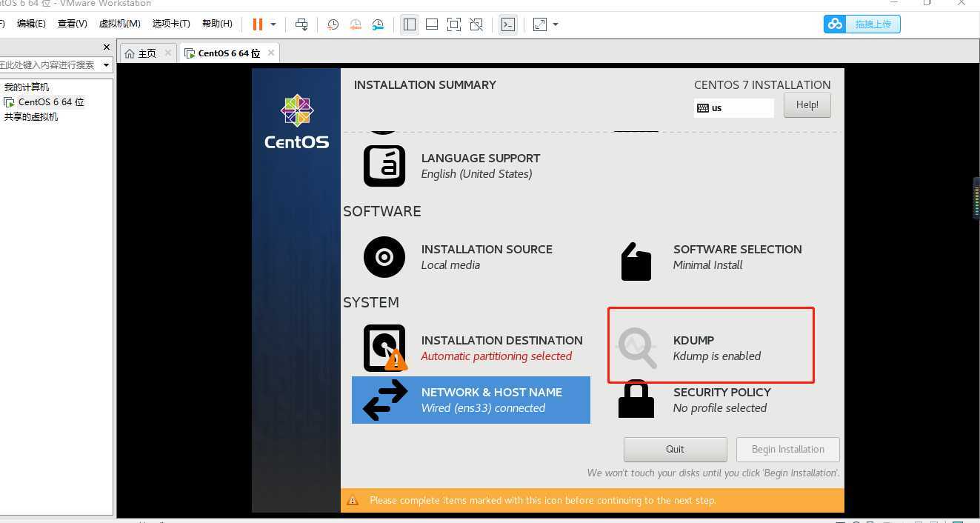
Task: Click the Begin Installation button
Action: tap(788, 450)
